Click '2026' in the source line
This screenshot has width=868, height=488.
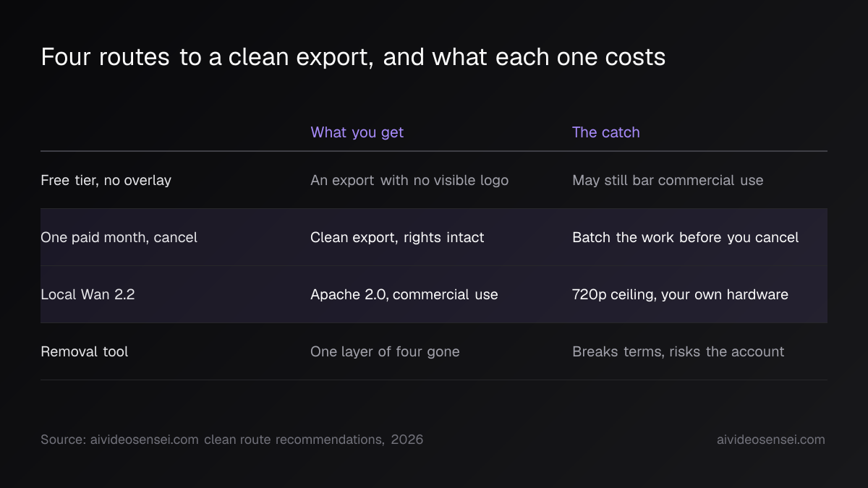(x=407, y=440)
